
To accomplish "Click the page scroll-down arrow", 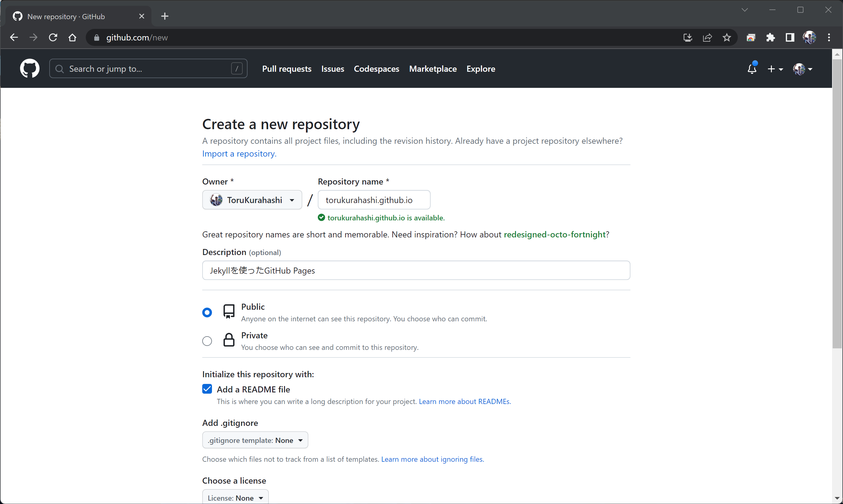I will point(837,498).
